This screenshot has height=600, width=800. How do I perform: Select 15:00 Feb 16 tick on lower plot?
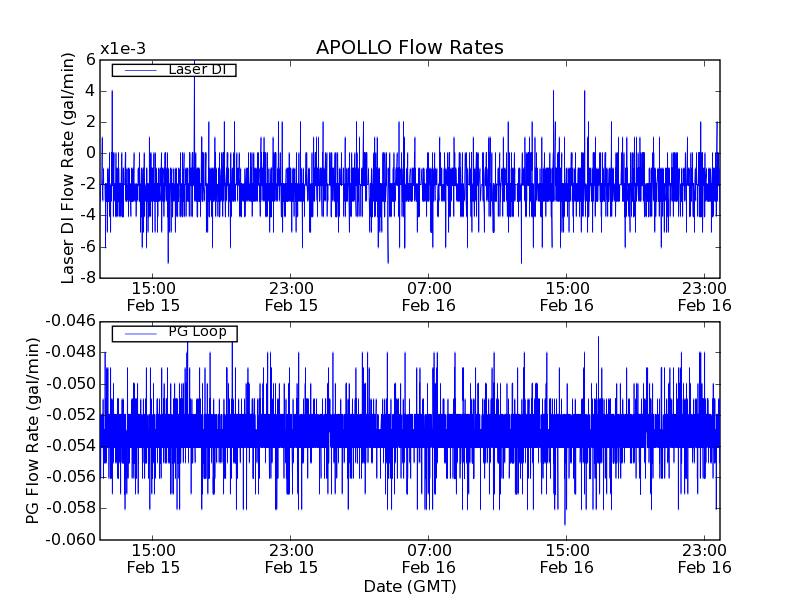pos(567,558)
